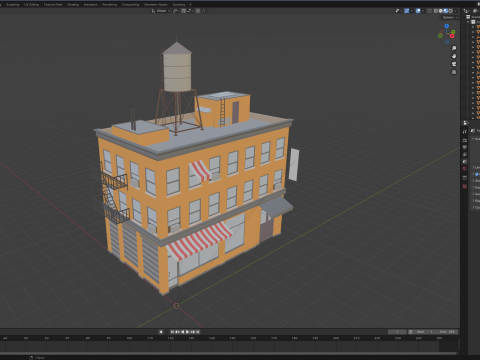This screenshot has height=360, width=480.
Task: Click the stop playback button in timeline
Action: click(x=161, y=332)
